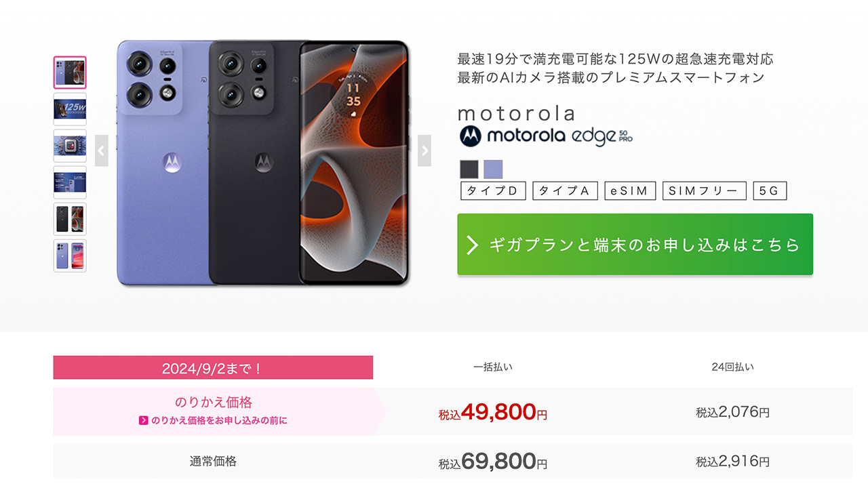Click the タイプA tag
This screenshot has width=868, height=488.
565,191
